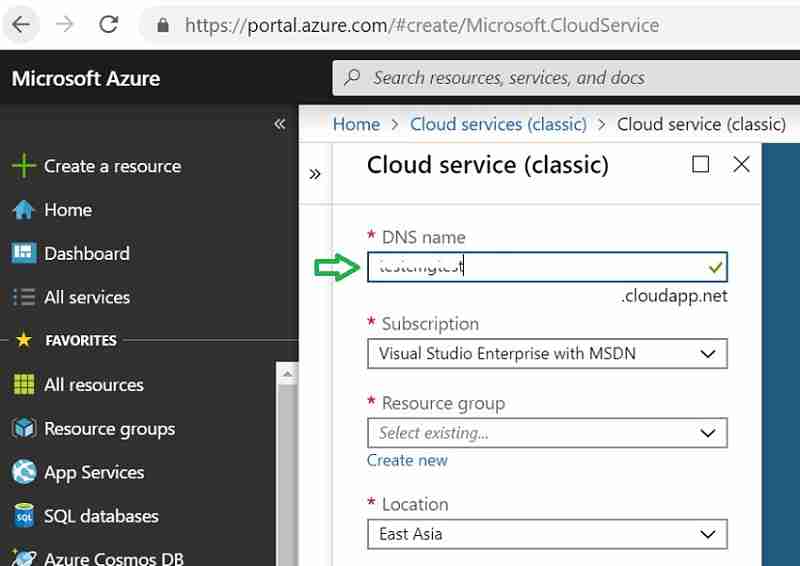This screenshot has height=566, width=800.
Task: Click the Dashboard icon
Action: tap(23, 253)
